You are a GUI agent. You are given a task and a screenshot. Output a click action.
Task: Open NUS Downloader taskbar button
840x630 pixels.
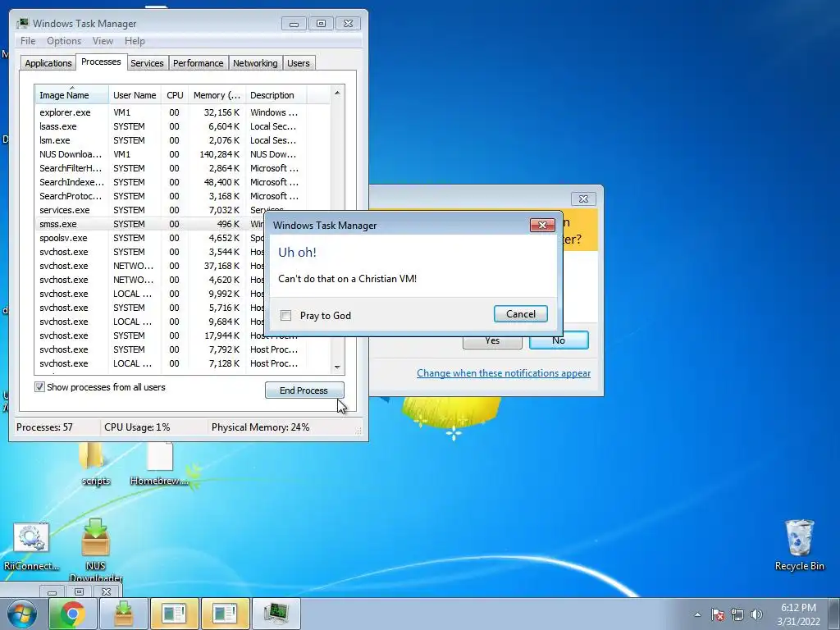point(124,614)
